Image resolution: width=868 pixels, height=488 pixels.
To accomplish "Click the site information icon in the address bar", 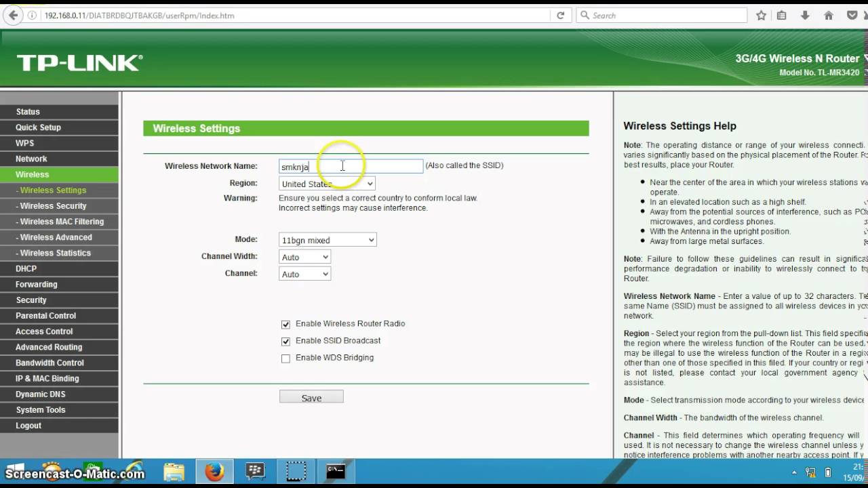I will 33,16.
